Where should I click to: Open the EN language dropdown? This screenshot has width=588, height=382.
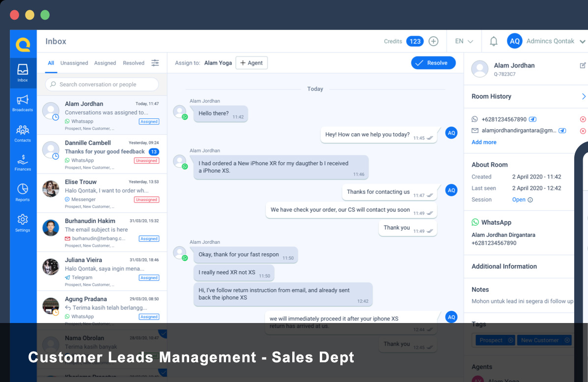coord(464,41)
